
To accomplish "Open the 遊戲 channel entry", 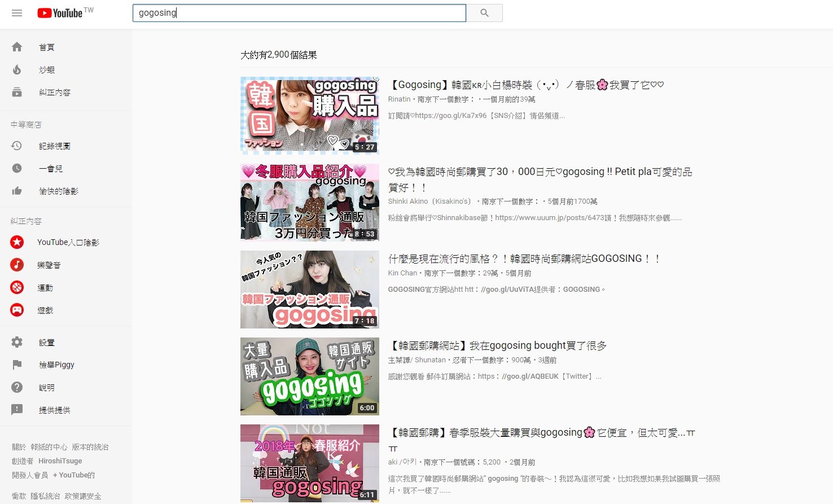I will click(x=65, y=310).
